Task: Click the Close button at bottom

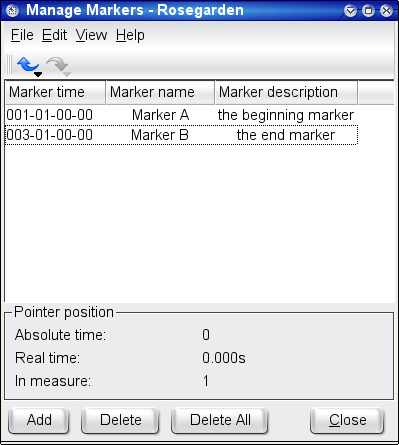Action: click(347, 420)
